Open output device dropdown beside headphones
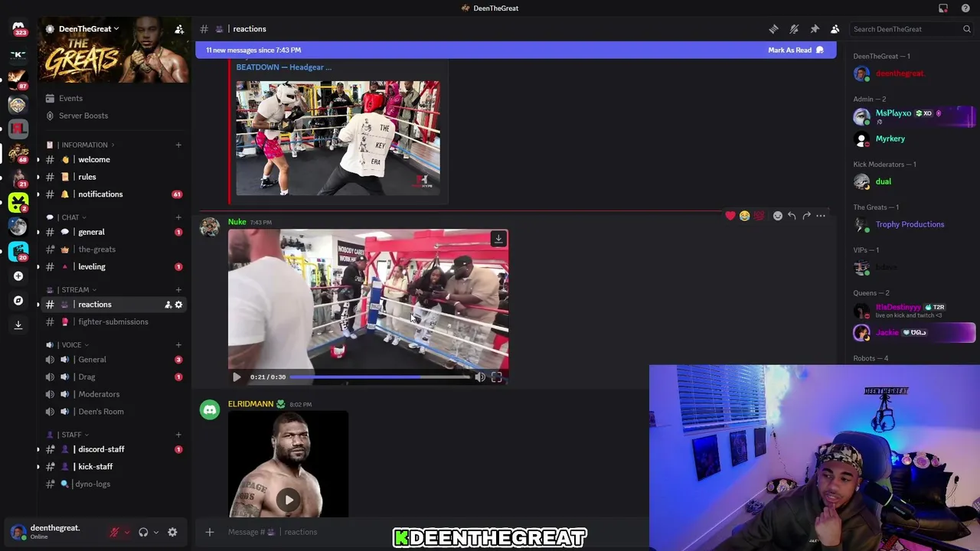The width and height of the screenshot is (980, 551). tap(155, 532)
